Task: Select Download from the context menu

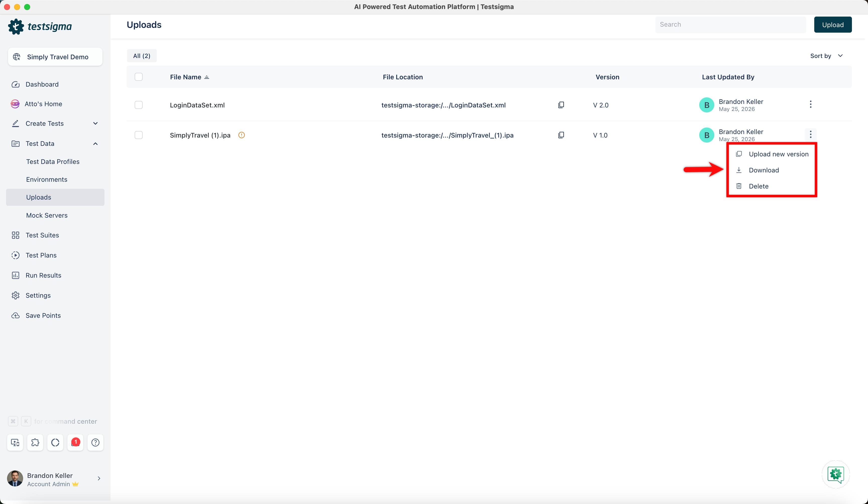Action: coord(772,170)
